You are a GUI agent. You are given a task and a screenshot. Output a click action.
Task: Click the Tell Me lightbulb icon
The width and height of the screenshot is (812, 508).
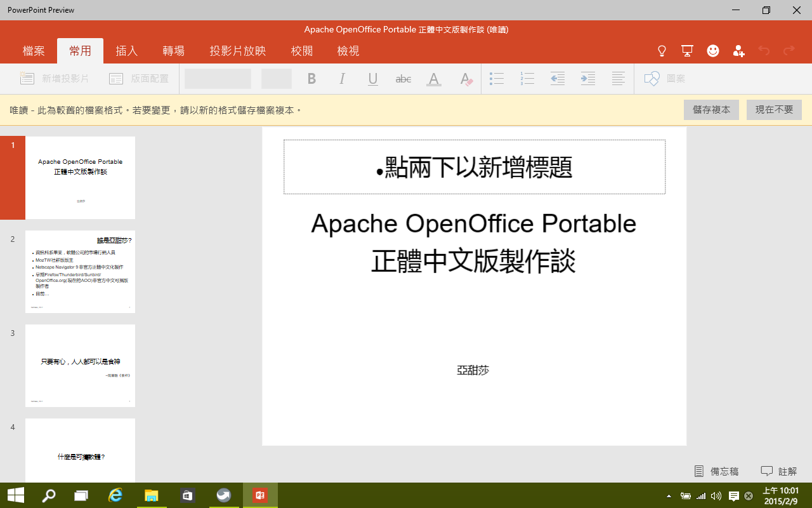tap(662, 51)
